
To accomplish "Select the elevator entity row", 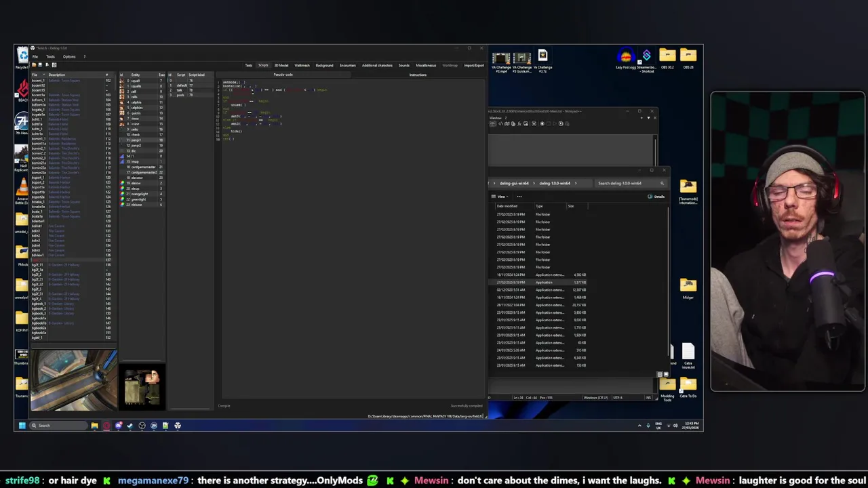I will (142, 178).
